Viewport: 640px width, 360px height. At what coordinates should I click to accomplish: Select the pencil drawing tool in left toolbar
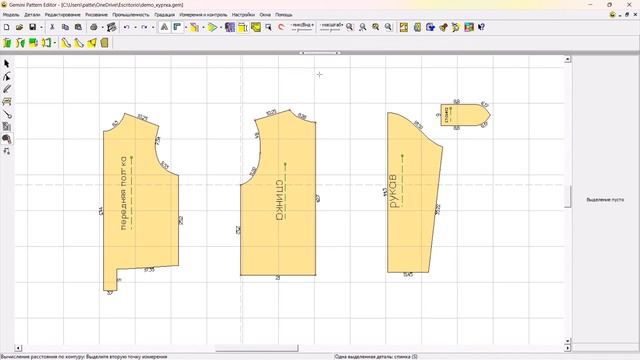point(7,89)
